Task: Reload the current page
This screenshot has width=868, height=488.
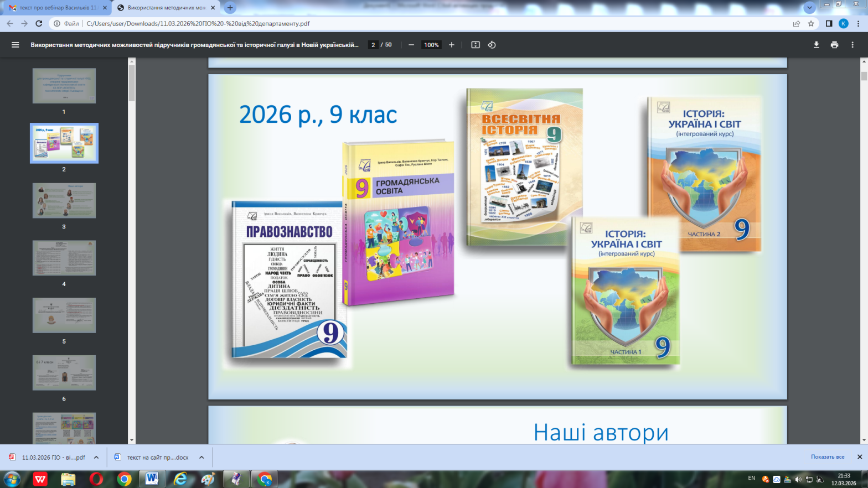Action: pyautogui.click(x=39, y=24)
